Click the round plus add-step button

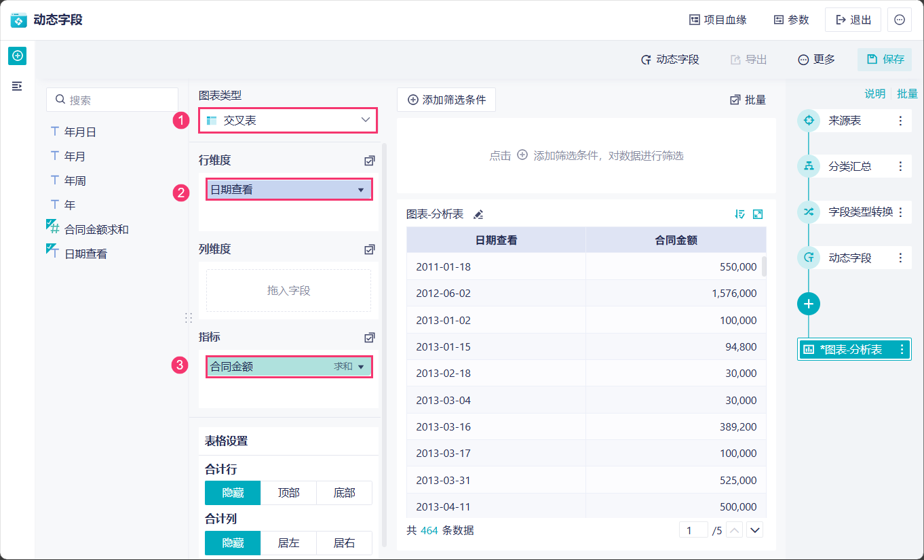click(808, 304)
